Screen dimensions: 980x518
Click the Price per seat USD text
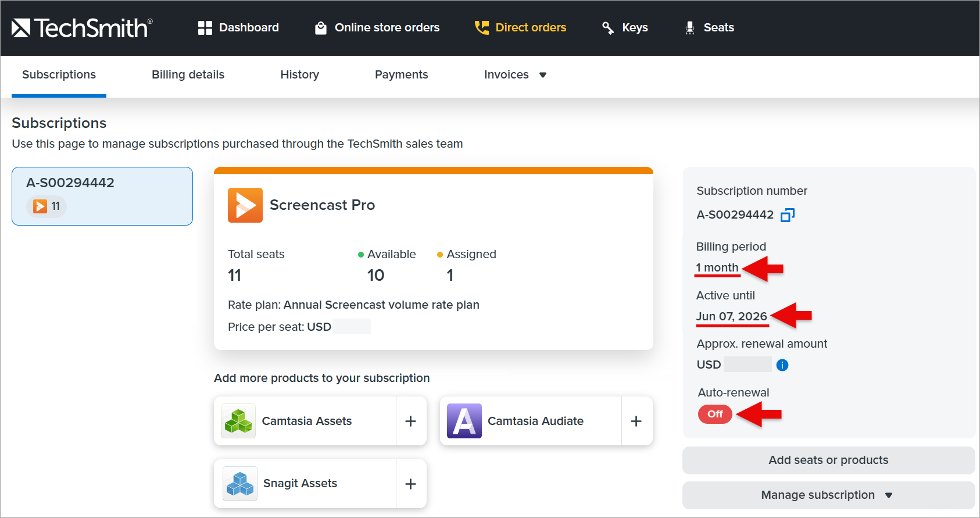[x=280, y=327]
